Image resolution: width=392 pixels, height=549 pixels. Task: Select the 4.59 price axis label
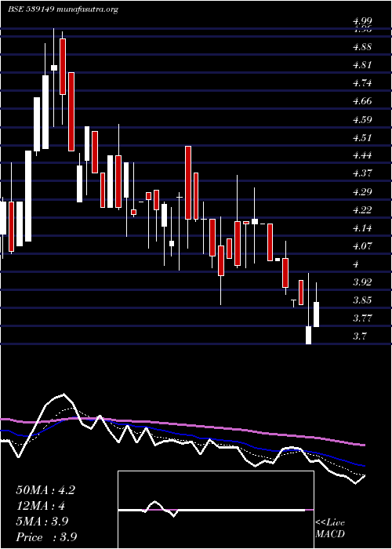tap(362, 120)
